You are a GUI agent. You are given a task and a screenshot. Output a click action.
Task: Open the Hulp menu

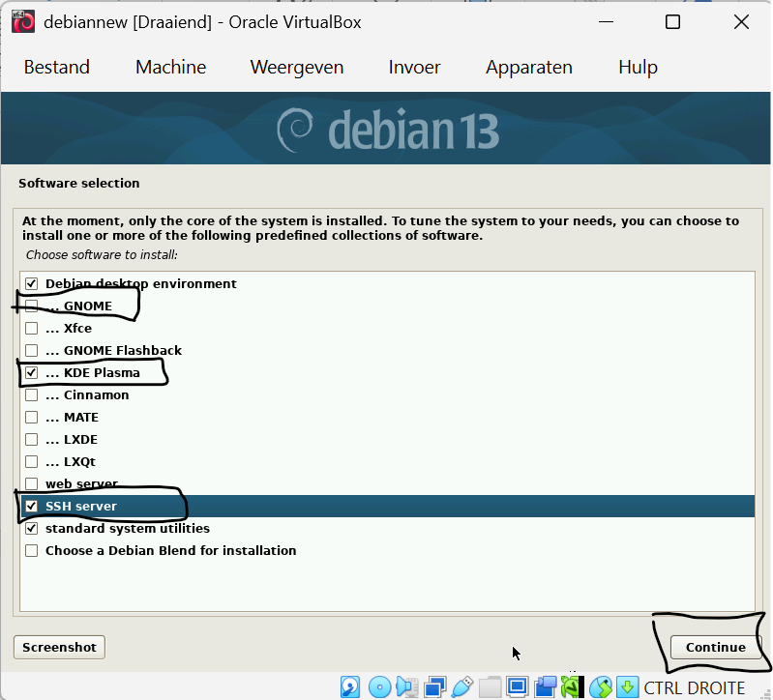(x=638, y=67)
